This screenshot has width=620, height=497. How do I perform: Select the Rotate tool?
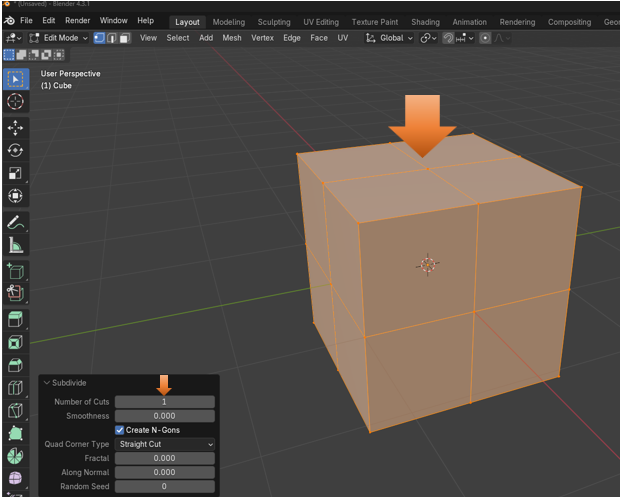point(15,150)
